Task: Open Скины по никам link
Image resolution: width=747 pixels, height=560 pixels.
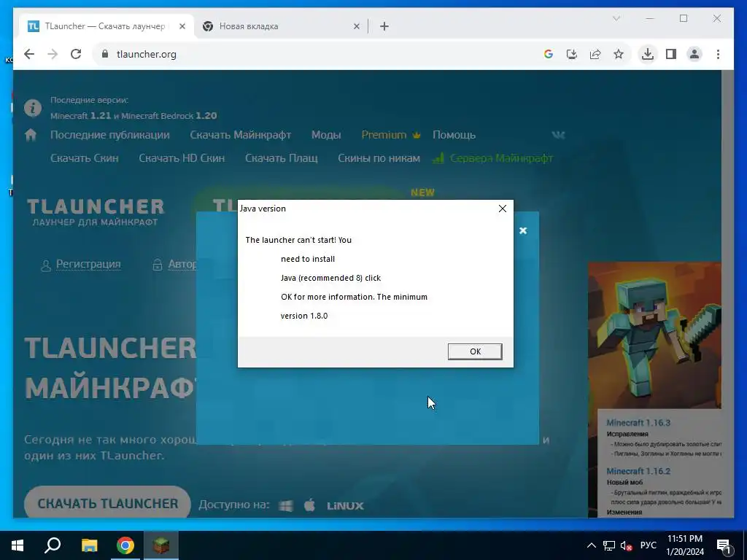Action: click(379, 158)
